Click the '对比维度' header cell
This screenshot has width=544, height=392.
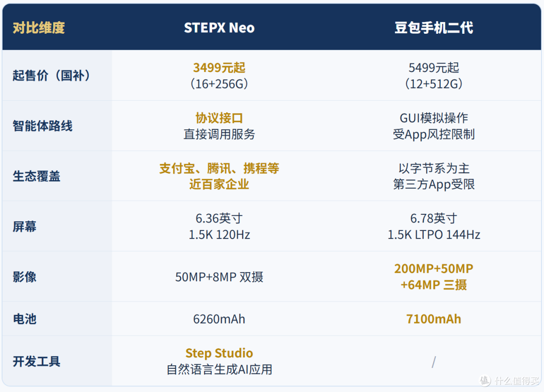[x=39, y=28]
